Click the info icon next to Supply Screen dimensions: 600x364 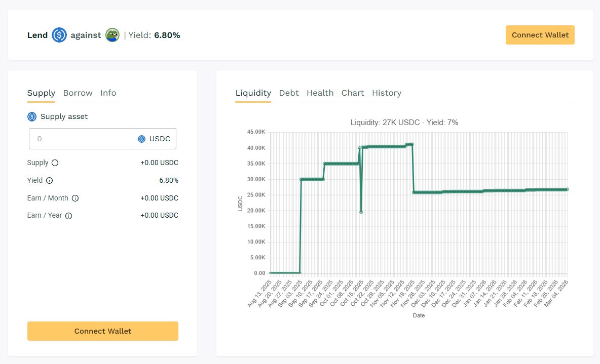pyautogui.click(x=55, y=163)
